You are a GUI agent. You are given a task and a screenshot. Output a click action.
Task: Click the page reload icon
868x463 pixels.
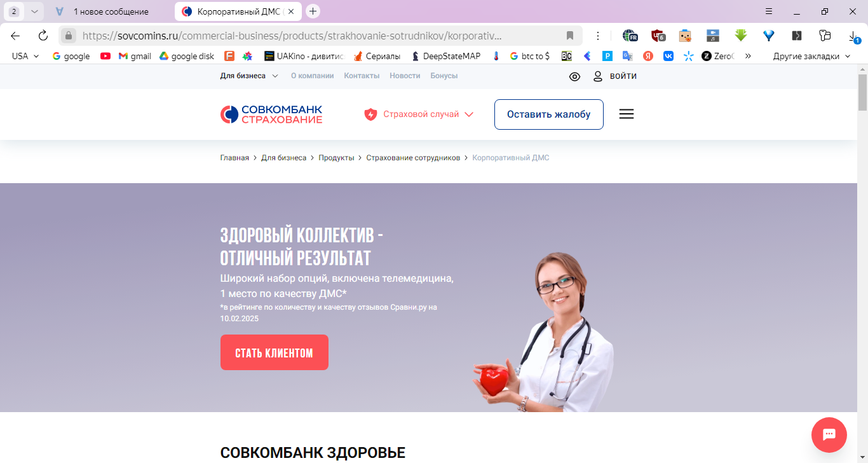[x=43, y=36]
